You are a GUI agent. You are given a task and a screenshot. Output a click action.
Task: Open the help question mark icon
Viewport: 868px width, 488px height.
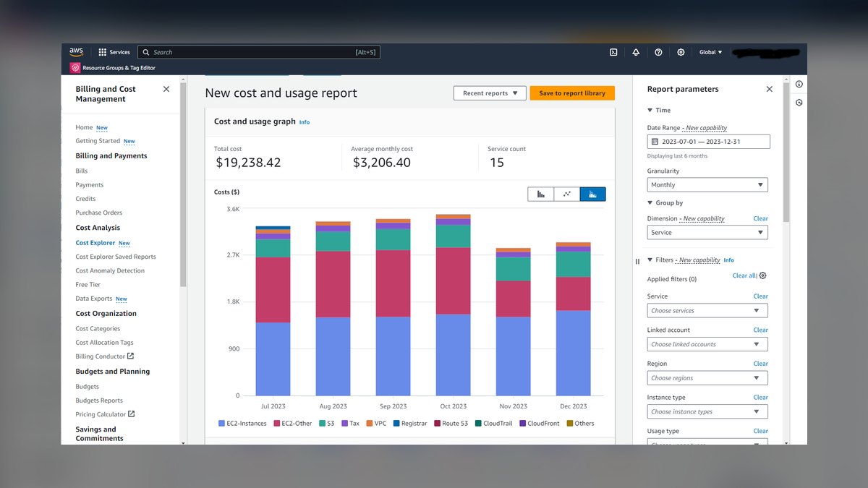pyautogui.click(x=658, y=52)
